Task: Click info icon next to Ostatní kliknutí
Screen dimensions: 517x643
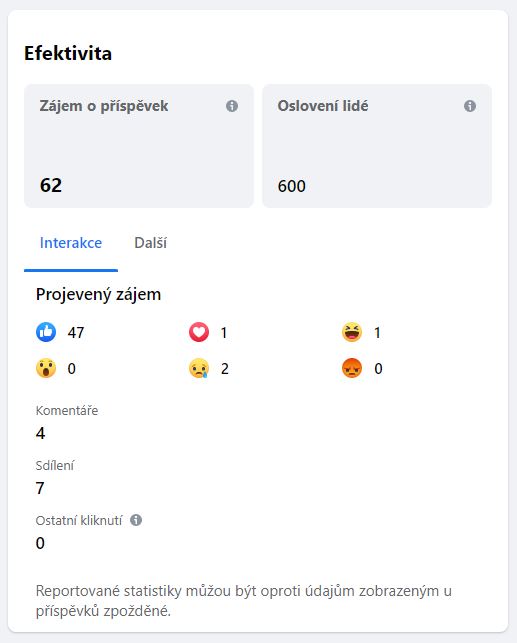Action: 136,520
